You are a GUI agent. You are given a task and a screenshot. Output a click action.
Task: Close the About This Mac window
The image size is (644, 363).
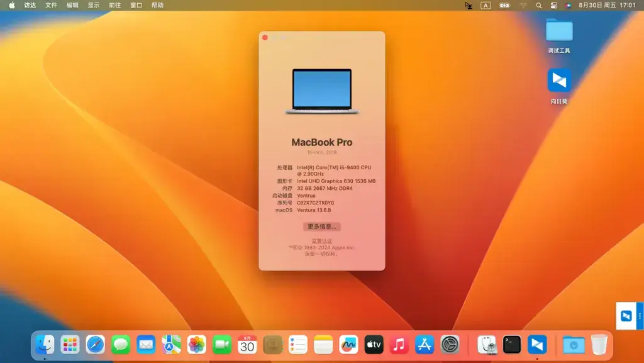(x=265, y=38)
